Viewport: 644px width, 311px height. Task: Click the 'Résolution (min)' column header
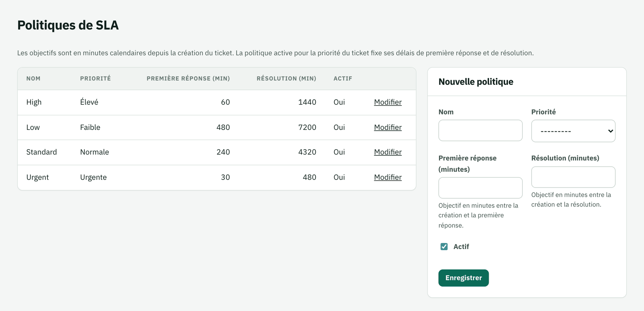pos(286,78)
